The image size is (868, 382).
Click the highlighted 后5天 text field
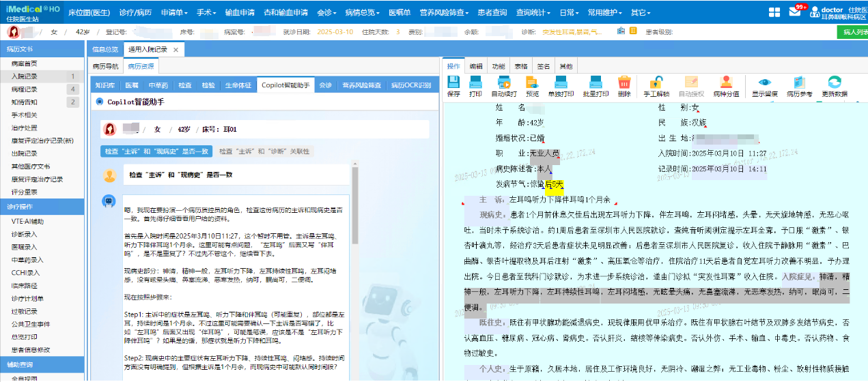coord(554,185)
